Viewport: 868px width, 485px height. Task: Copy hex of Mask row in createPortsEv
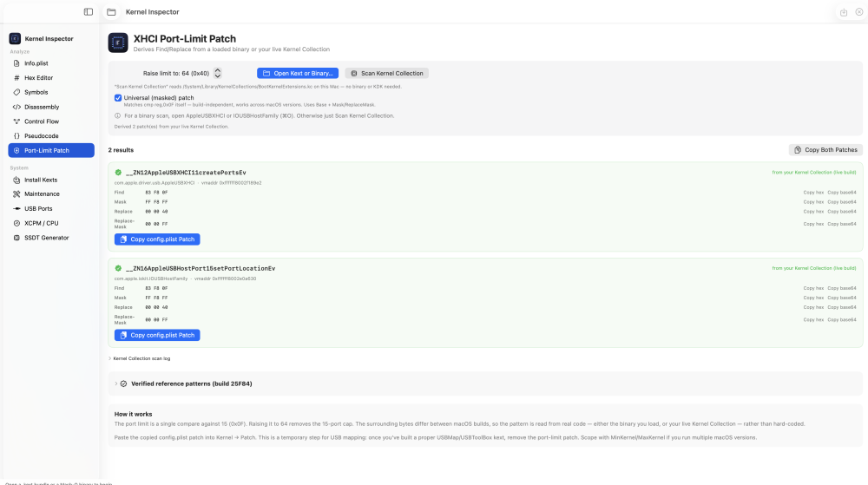(x=813, y=202)
